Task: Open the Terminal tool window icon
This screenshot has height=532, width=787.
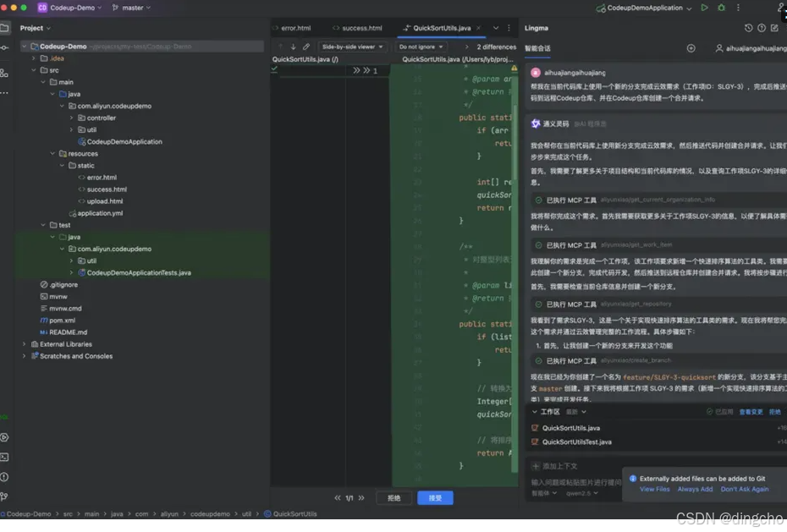Action: tap(4, 457)
